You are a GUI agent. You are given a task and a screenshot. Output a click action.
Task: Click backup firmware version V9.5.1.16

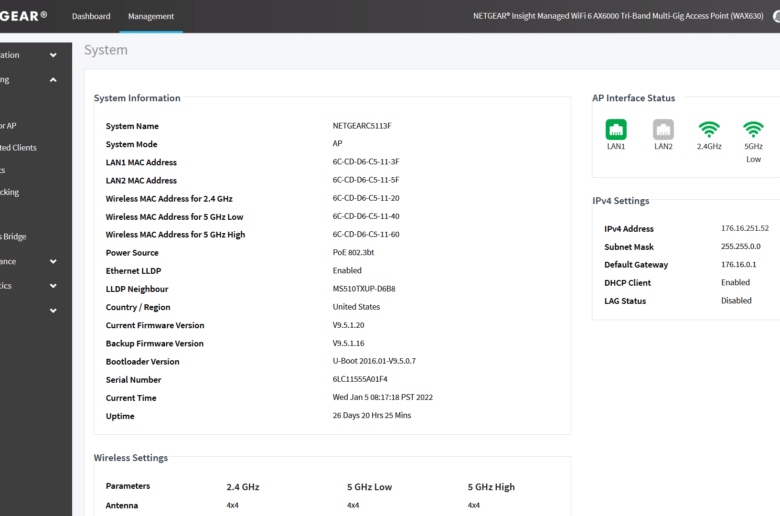click(348, 343)
